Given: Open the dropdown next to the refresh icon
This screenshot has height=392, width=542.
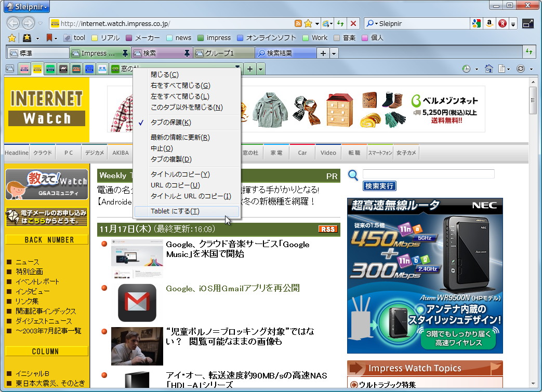Looking at the screenshot, I should 531,69.
